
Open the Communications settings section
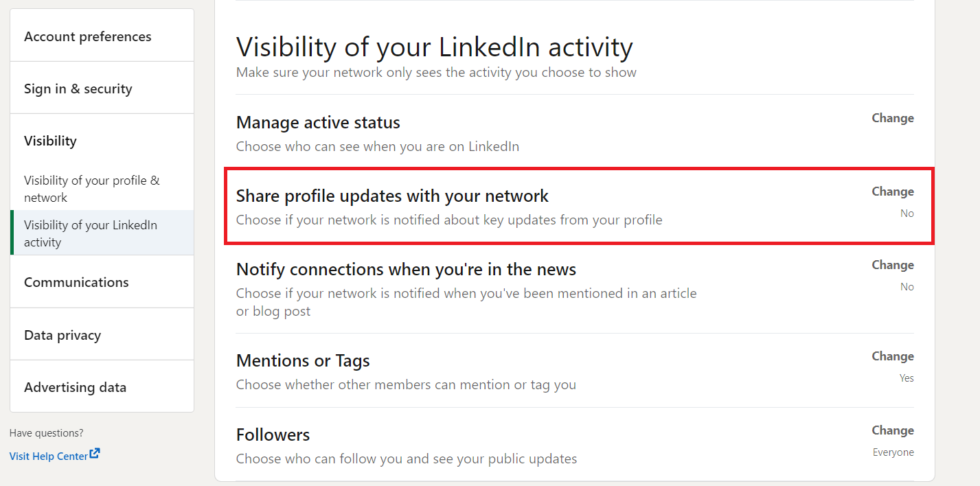pos(102,282)
